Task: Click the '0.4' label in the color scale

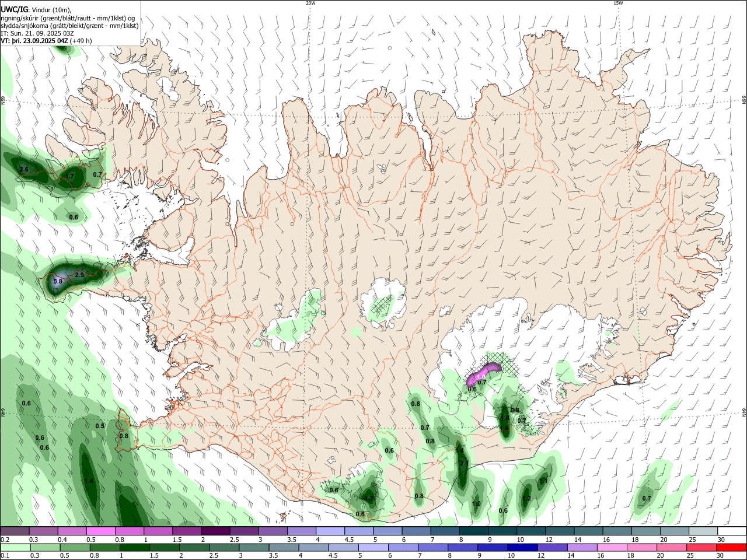Action: 62,540
